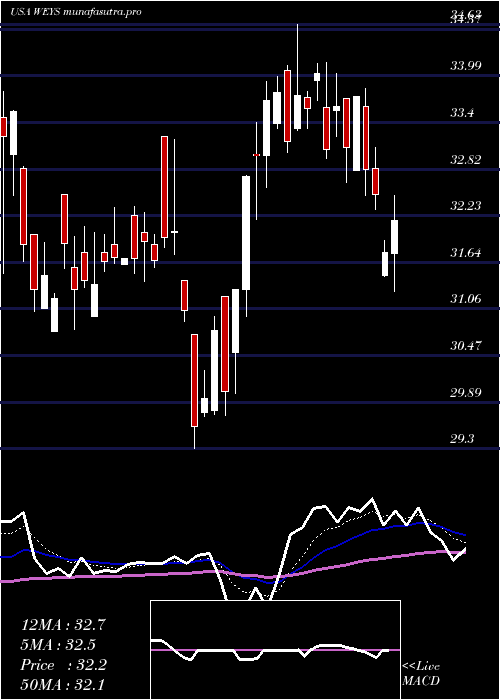Image resolution: width=500 pixels, height=700 pixels.
Task: Click the 29.3 price axis label
Action: pyautogui.click(x=462, y=439)
